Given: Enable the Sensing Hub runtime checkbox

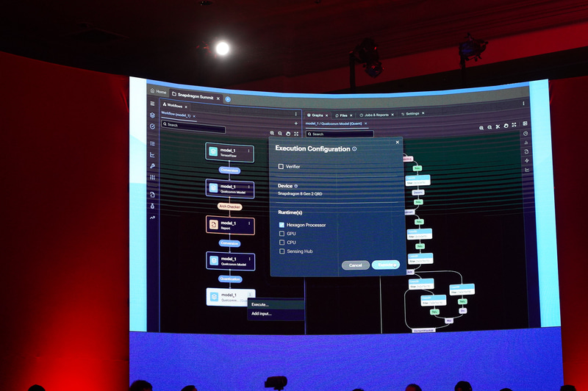Looking at the screenshot, I should pyautogui.click(x=282, y=251).
